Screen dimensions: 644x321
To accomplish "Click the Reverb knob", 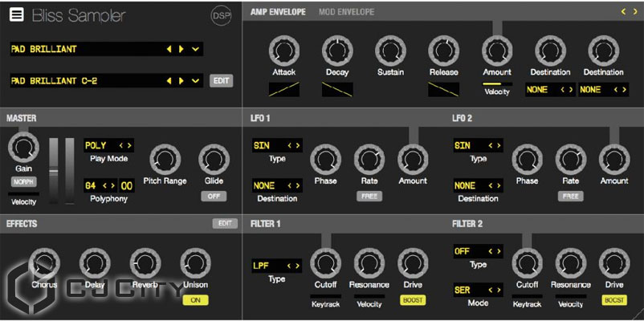I will (x=145, y=263).
